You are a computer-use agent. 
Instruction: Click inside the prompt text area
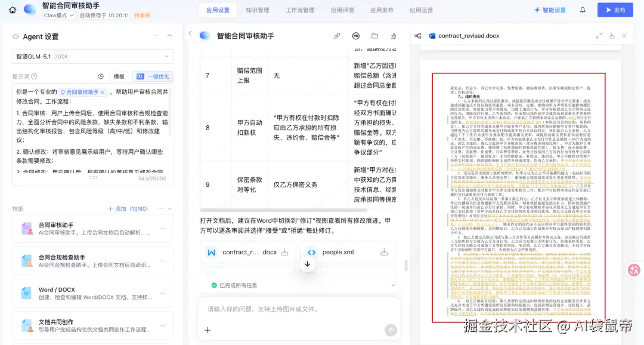click(92, 130)
